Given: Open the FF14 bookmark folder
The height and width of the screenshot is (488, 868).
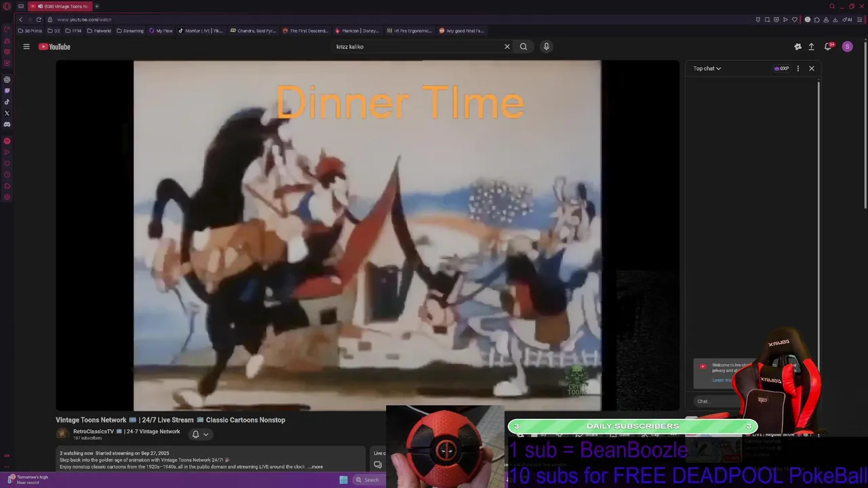Looking at the screenshot, I should click(73, 30).
